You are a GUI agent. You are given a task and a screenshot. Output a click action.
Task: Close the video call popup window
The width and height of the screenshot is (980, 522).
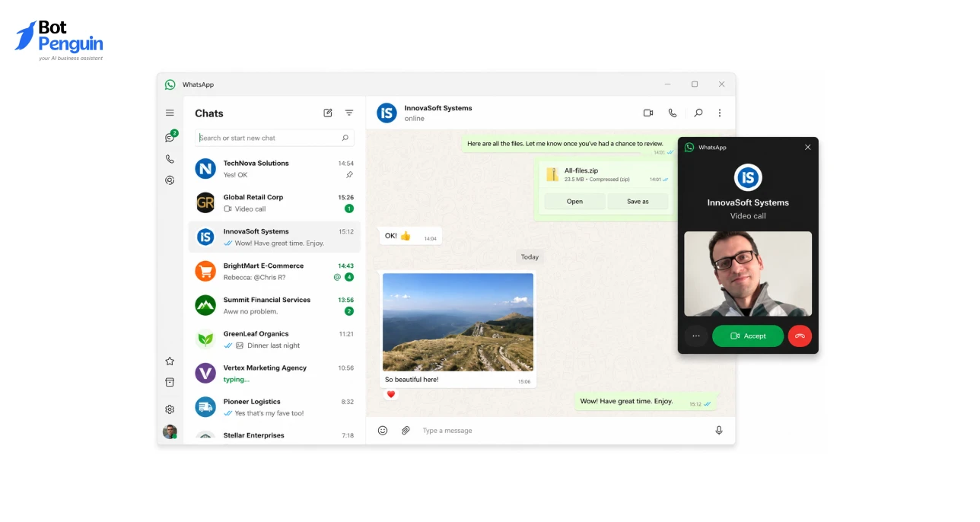[808, 148]
